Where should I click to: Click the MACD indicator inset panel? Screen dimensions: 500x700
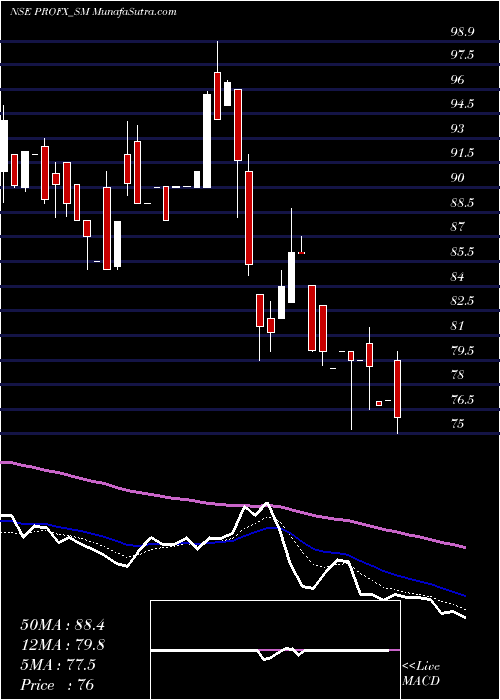coord(275,650)
